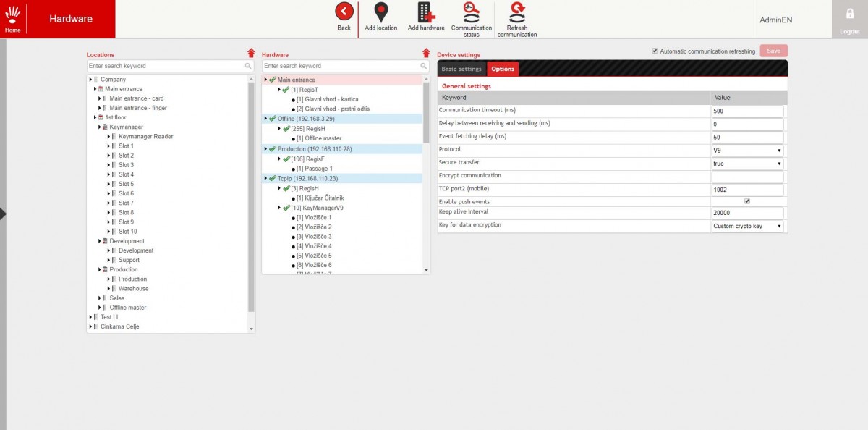868x430 pixels.
Task: Focus the Locations search keyword field
Action: pos(165,66)
